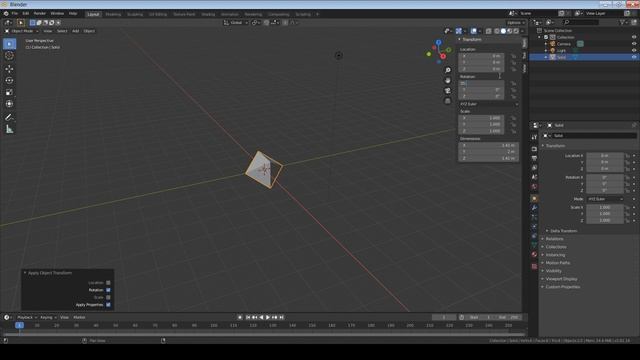Screen dimensions: 640x360
Task: Open the Global orientation dropdown
Action: (x=236, y=22)
